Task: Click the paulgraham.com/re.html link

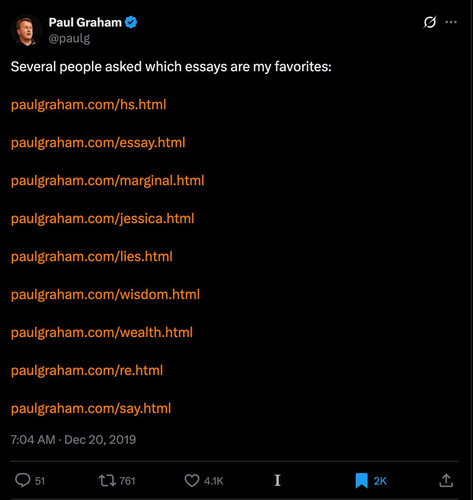Action: [x=87, y=371]
